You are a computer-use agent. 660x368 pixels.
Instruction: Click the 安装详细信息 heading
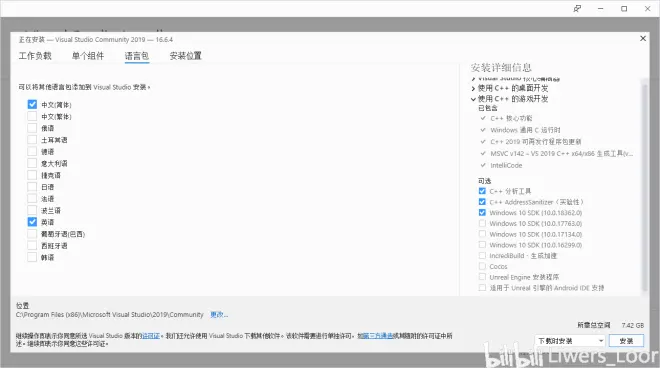tap(501, 68)
